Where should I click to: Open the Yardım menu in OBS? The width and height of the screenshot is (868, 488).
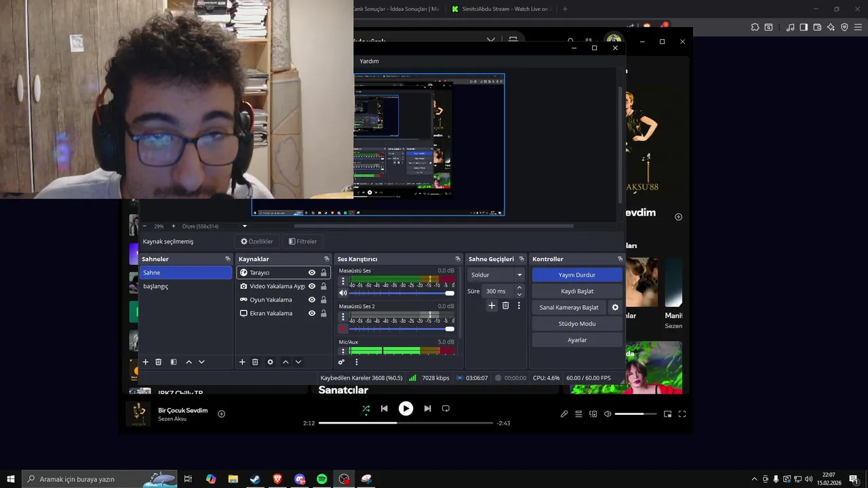[369, 61]
